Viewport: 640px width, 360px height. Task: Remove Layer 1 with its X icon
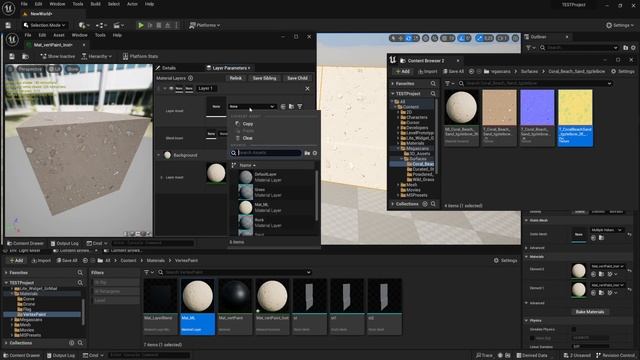point(307,89)
